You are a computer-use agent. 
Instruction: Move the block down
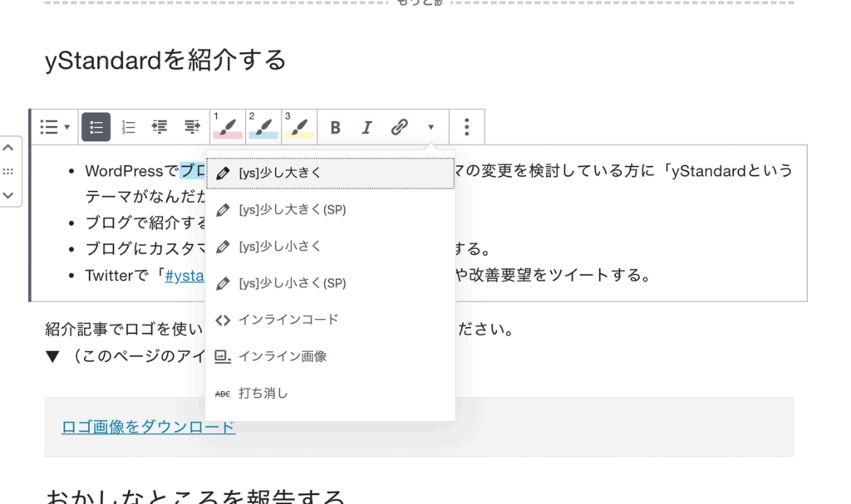[x=8, y=195]
